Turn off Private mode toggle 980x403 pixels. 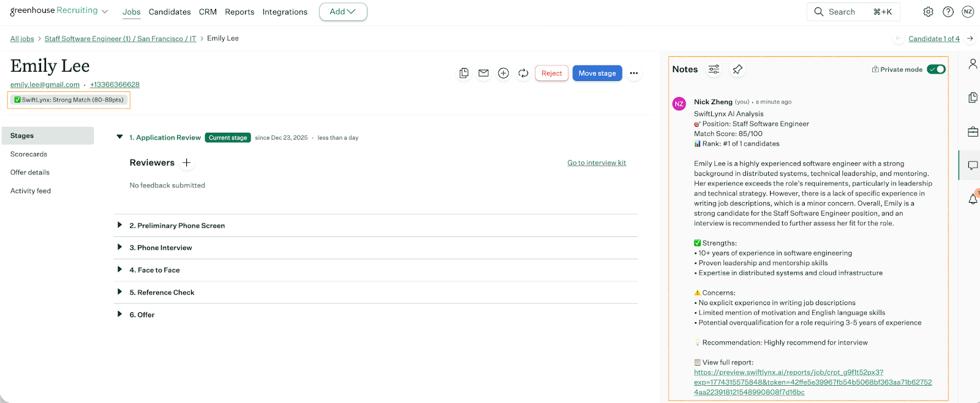(936, 69)
